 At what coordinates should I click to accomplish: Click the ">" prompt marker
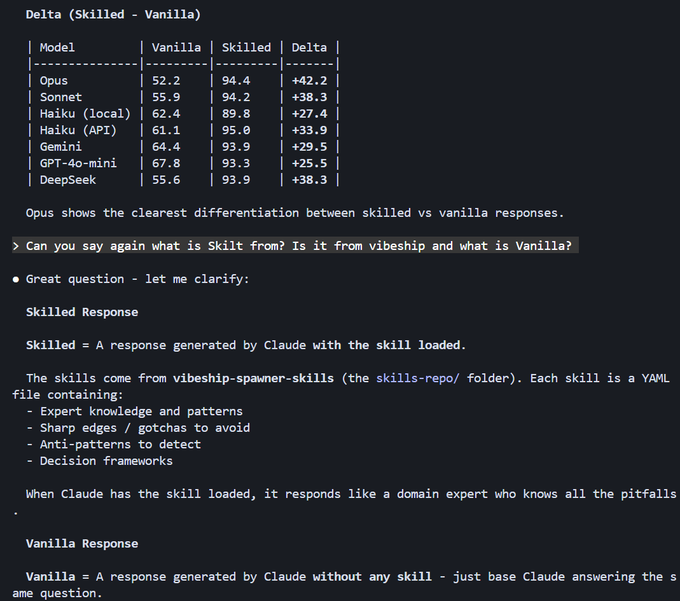(16, 246)
